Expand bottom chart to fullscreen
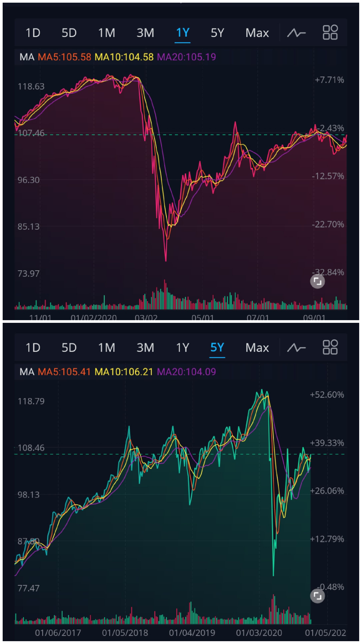This screenshot has width=362, height=644. tap(317, 596)
